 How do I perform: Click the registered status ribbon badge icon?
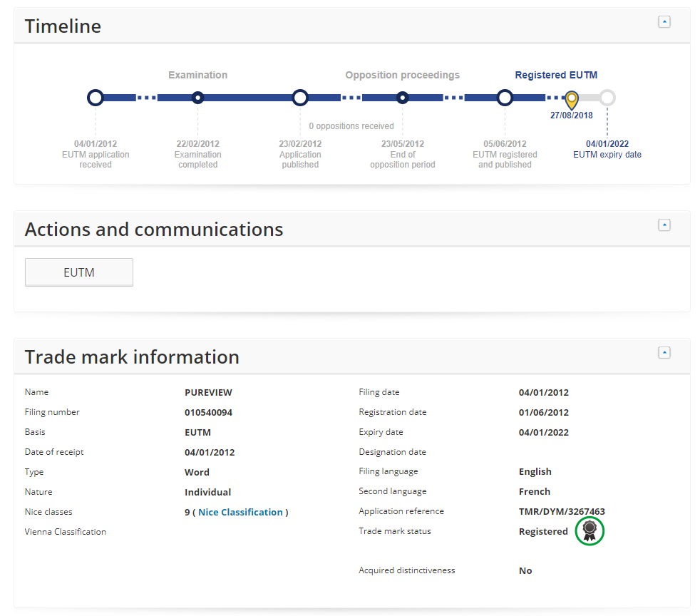pos(590,530)
